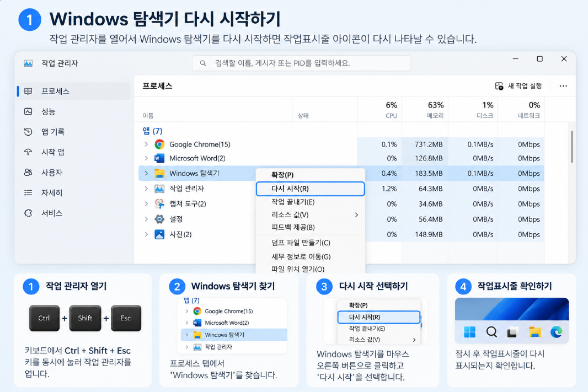
Task: Sort by the 메모리 column header
Action: point(425,110)
